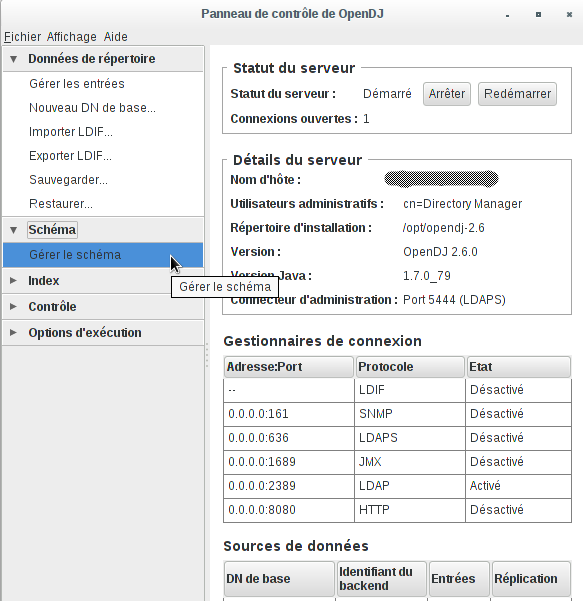Viewport: 583px width, 601px height.
Task: Minimize the OpenDJ control panel window
Action: [507, 15]
